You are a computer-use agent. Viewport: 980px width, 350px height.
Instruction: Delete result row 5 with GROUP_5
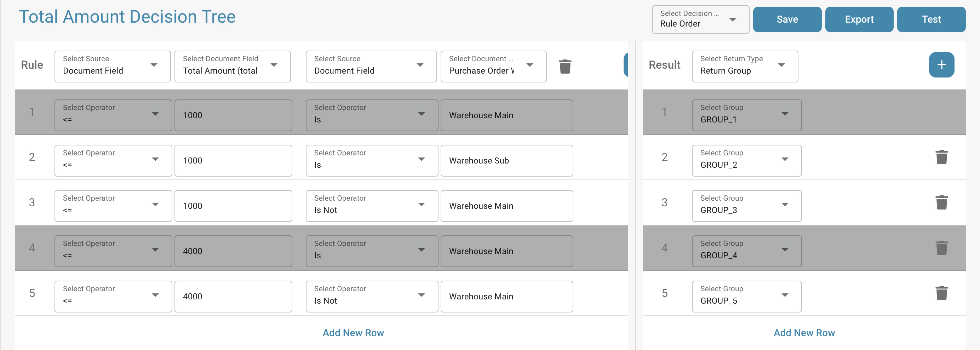point(941,293)
